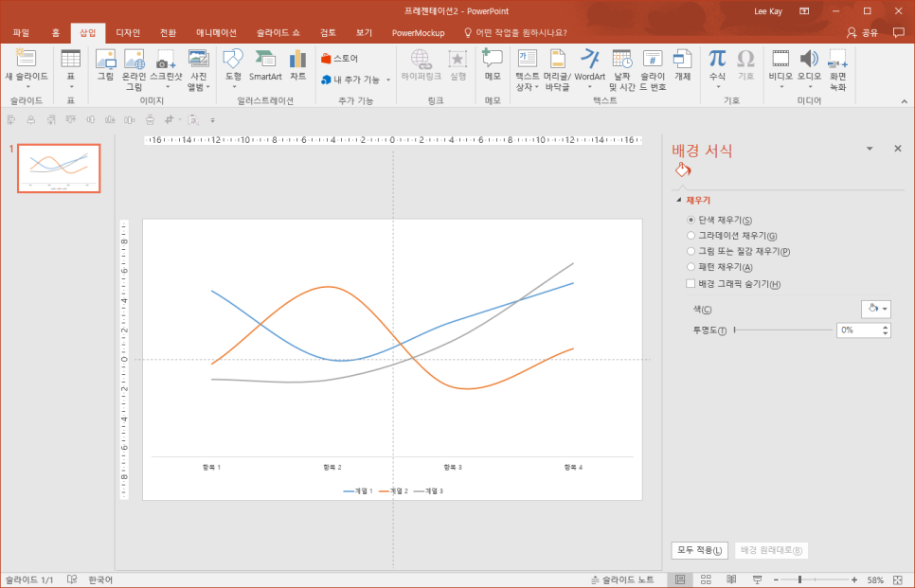Click zoom in plus button
This screenshot has width=915, height=588.
[x=854, y=579]
